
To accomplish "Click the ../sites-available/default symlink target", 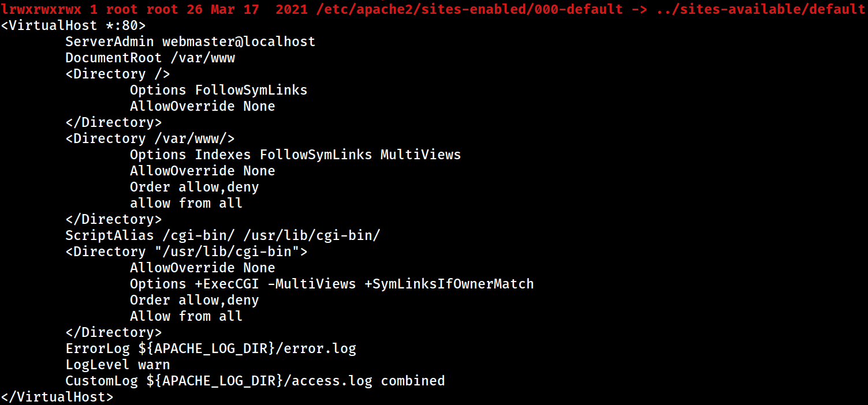I will pos(760,9).
